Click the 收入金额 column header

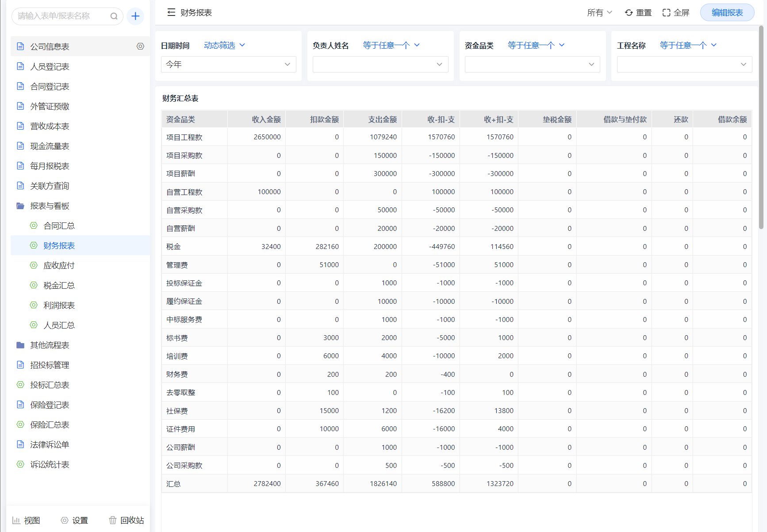tap(266, 119)
